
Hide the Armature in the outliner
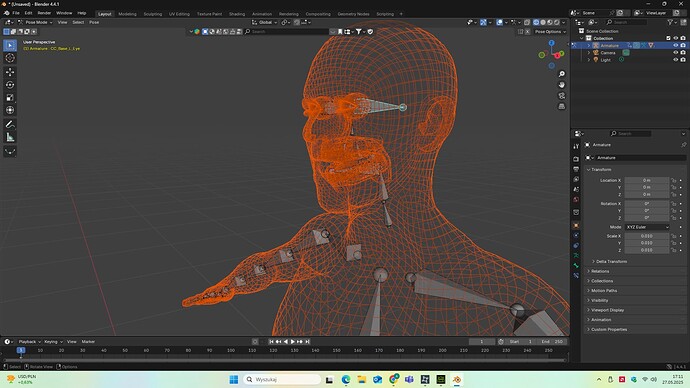tap(675, 45)
